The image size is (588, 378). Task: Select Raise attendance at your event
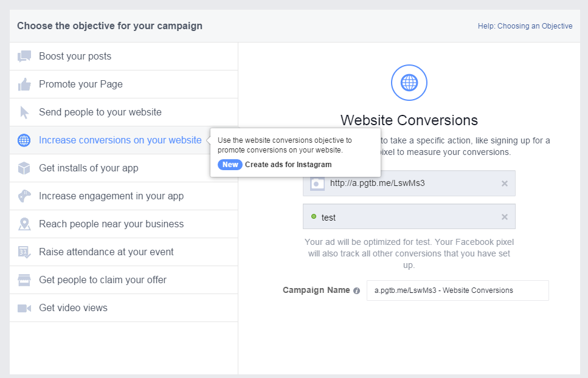(106, 252)
